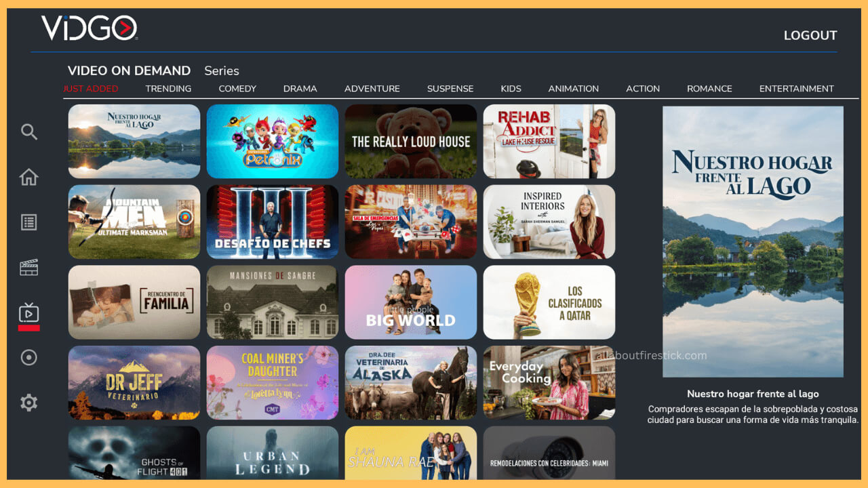This screenshot has width=868, height=488.
Task: Open the search icon in the sidebar
Action: click(x=28, y=131)
